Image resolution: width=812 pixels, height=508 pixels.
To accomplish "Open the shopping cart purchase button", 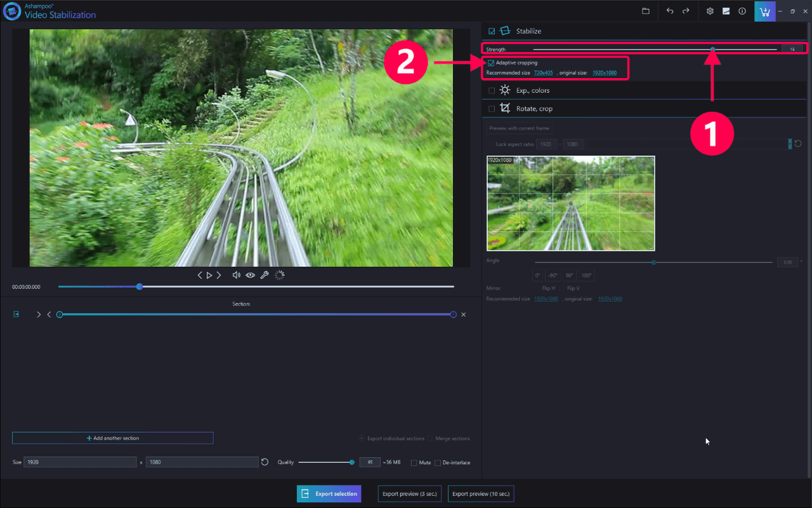I will tap(765, 11).
